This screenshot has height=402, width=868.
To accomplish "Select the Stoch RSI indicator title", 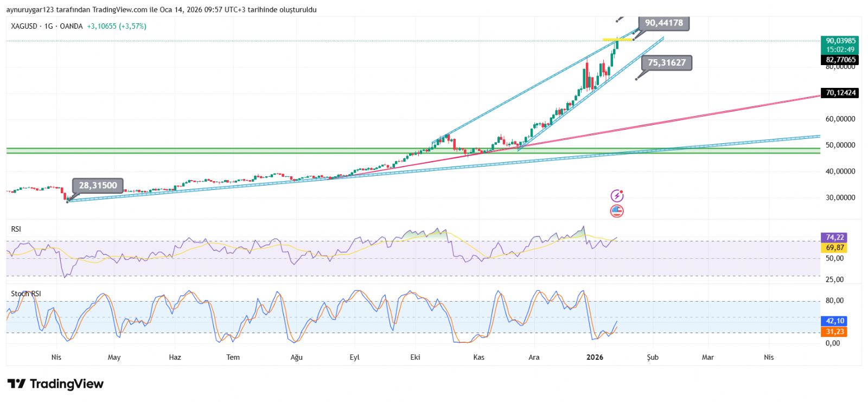I will point(26,293).
